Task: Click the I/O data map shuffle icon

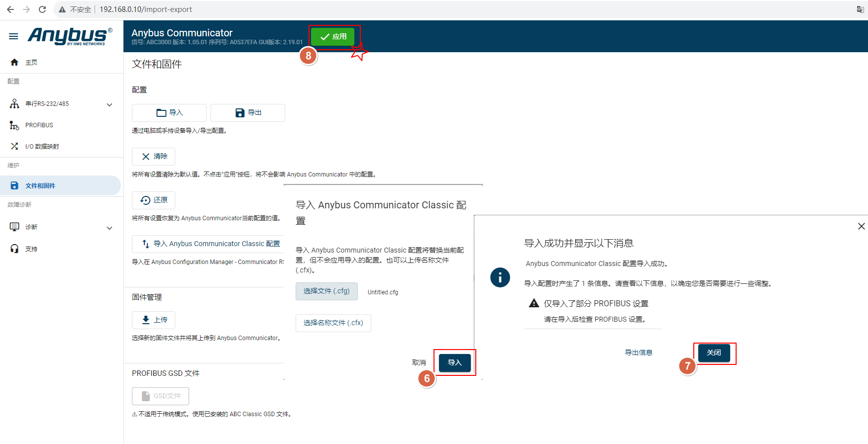Action: (14, 146)
